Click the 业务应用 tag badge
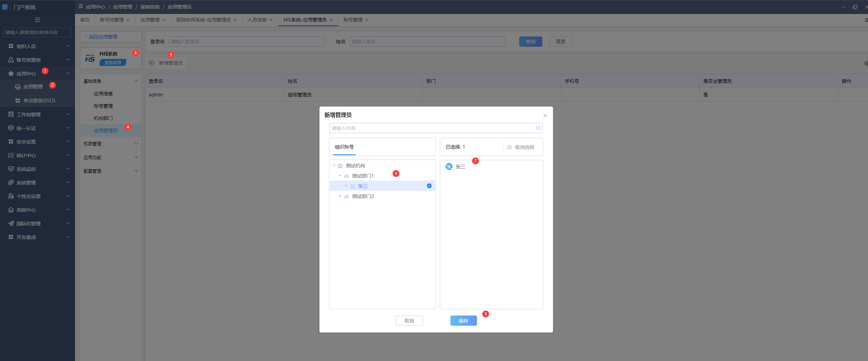 coord(113,62)
